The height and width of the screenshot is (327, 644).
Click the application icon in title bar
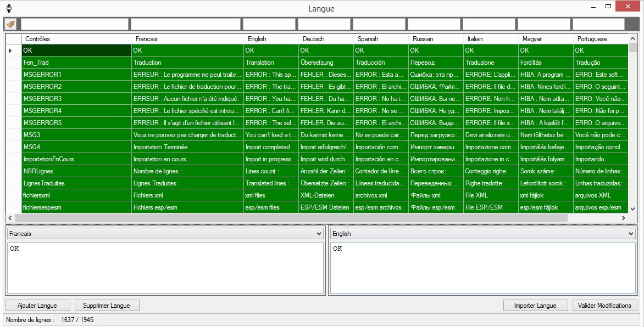tap(9, 8)
